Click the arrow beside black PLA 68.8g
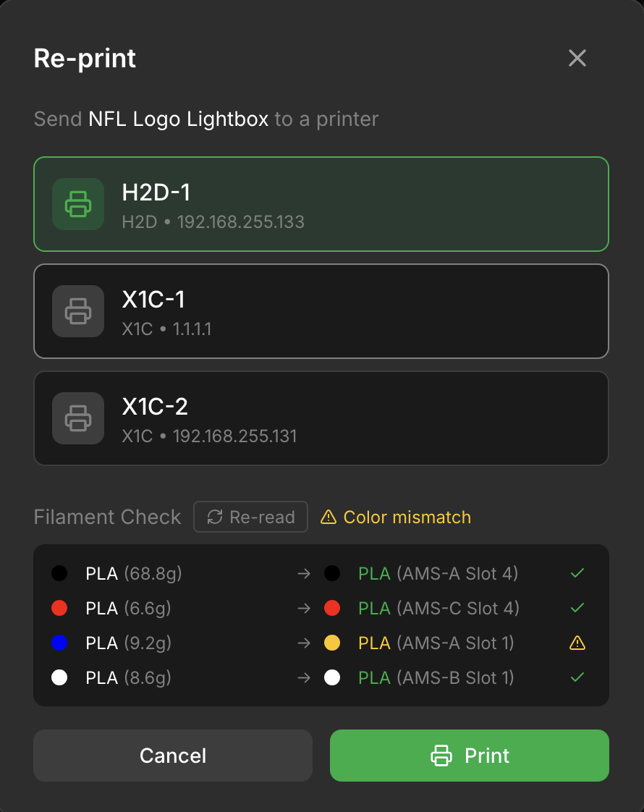The height and width of the screenshot is (812, 644). coord(303,573)
